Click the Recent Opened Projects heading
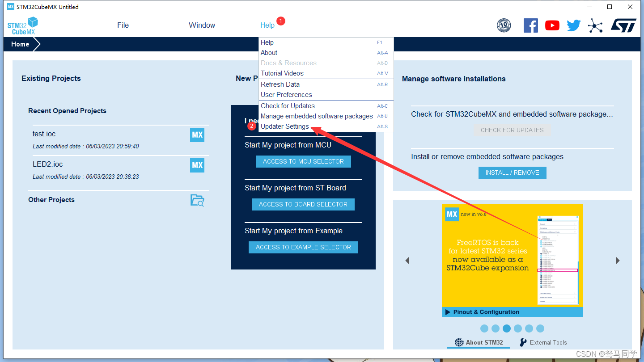Image resolution: width=644 pixels, height=362 pixels. 67,111
